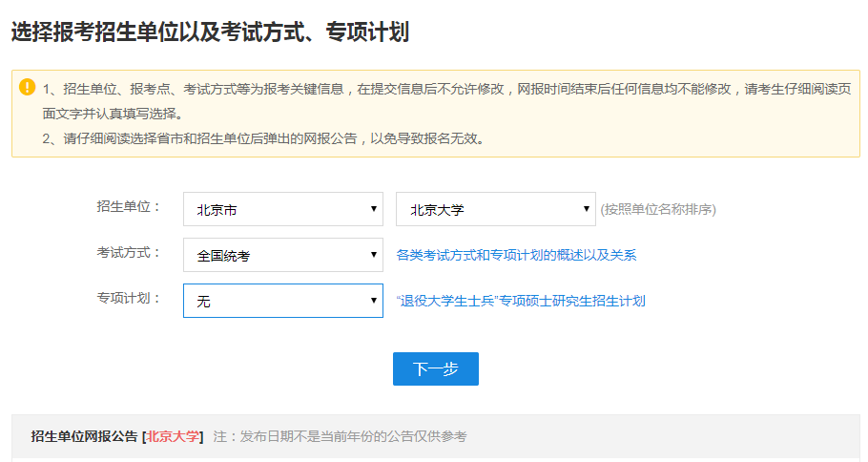Click the orange warning exclamation icon
Image resolution: width=868 pixels, height=462 pixels.
tap(27, 88)
